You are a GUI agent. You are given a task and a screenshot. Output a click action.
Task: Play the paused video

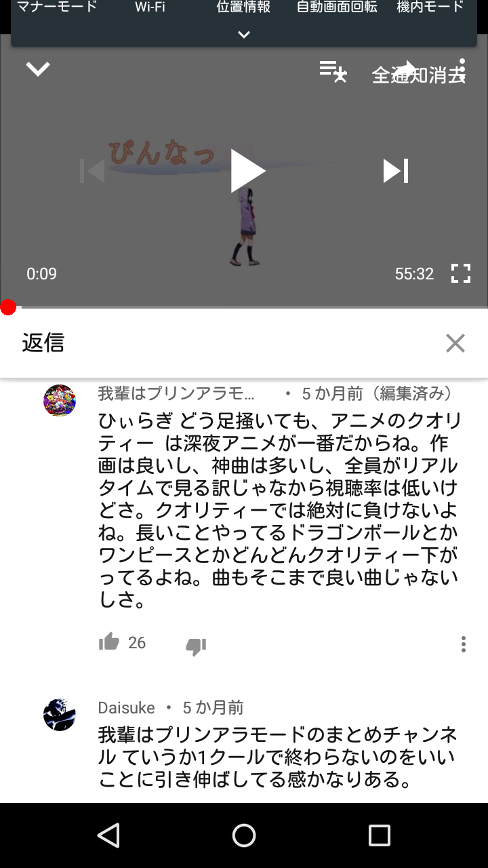[x=247, y=171]
